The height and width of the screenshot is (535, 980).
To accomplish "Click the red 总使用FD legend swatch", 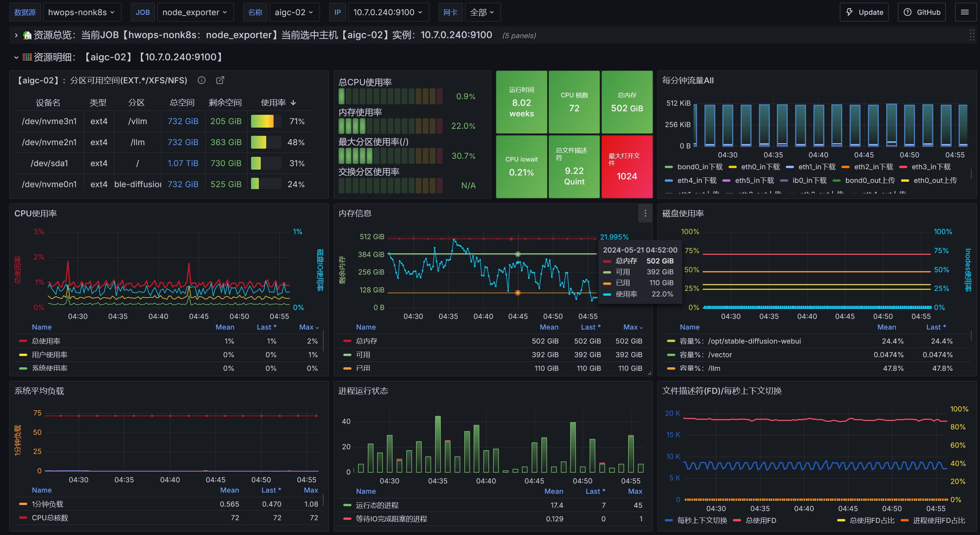I will [x=737, y=520].
